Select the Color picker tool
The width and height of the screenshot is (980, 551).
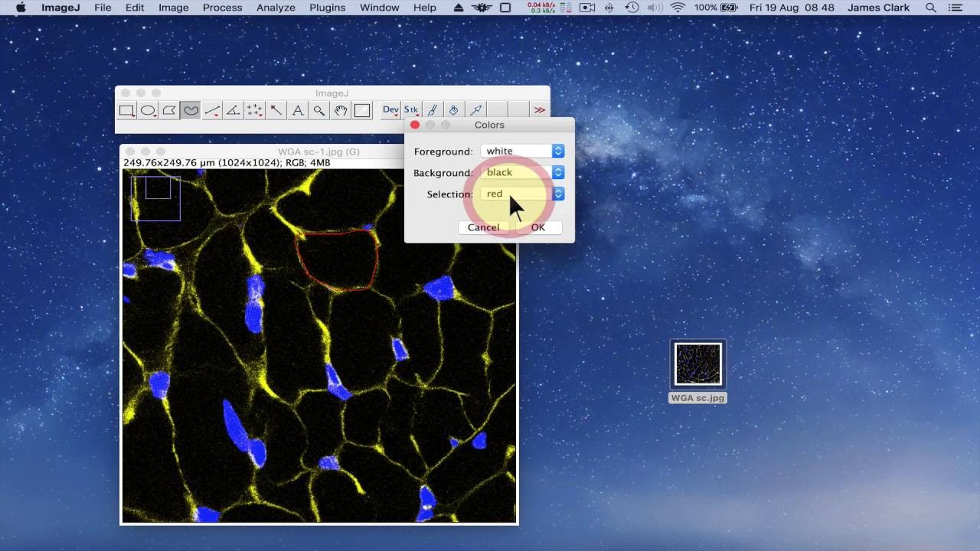click(362, 110)
